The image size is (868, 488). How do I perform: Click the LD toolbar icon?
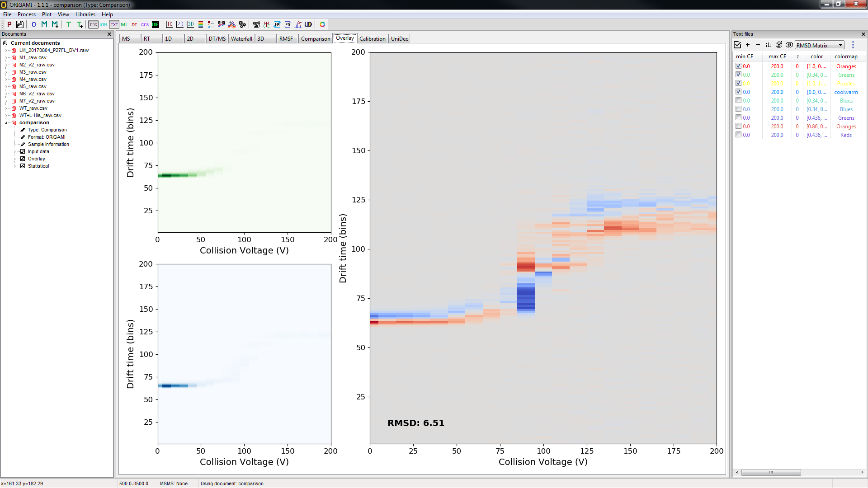[308, 24]
